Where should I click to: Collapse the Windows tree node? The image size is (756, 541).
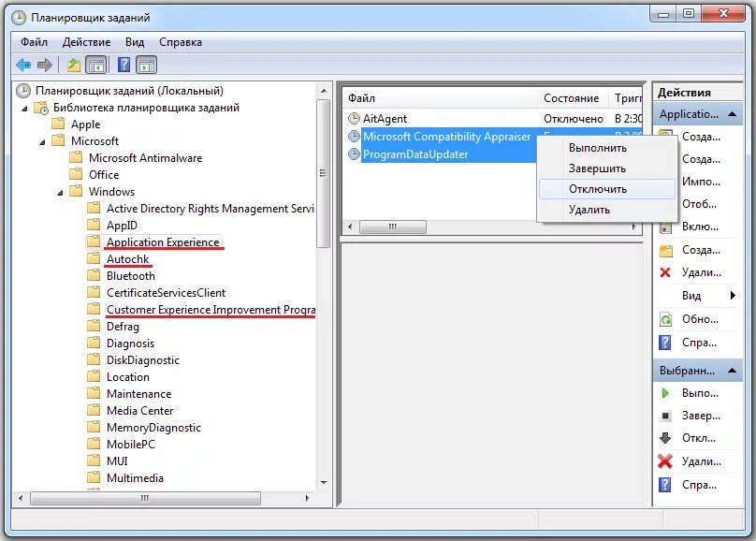60,193
